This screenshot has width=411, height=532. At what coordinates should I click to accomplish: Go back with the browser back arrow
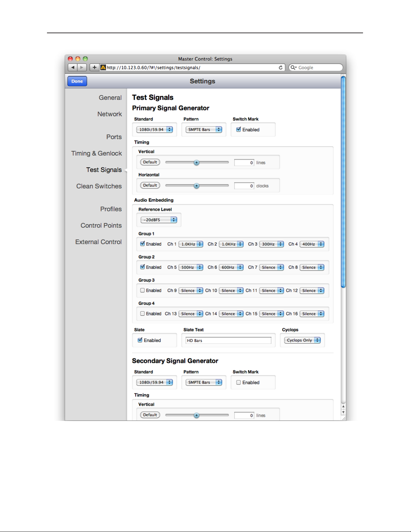pos(73,67)
